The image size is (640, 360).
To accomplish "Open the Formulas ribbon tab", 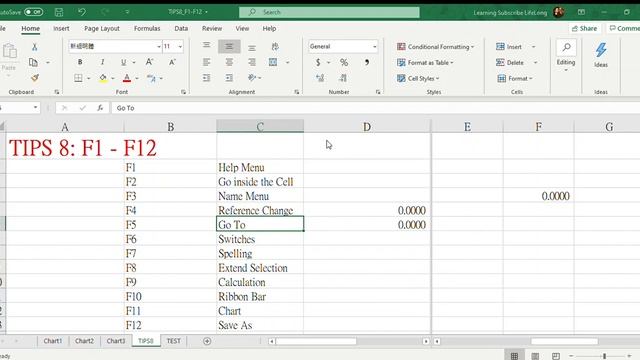I will coord(147,28).
